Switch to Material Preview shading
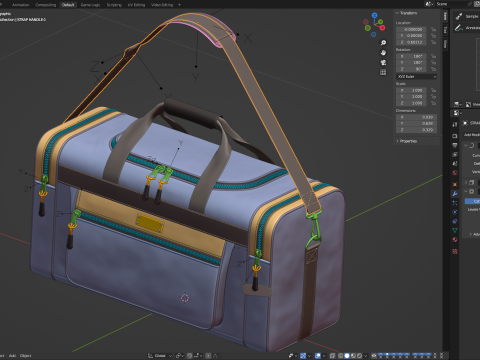This screenshot has width=480, height=360. (x=353, y=356)
